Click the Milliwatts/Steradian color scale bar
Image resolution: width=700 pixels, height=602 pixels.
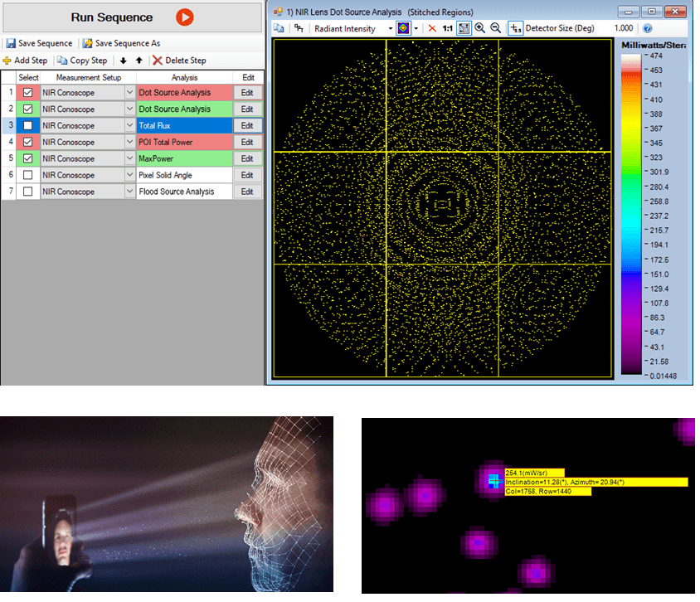[631, 214]
